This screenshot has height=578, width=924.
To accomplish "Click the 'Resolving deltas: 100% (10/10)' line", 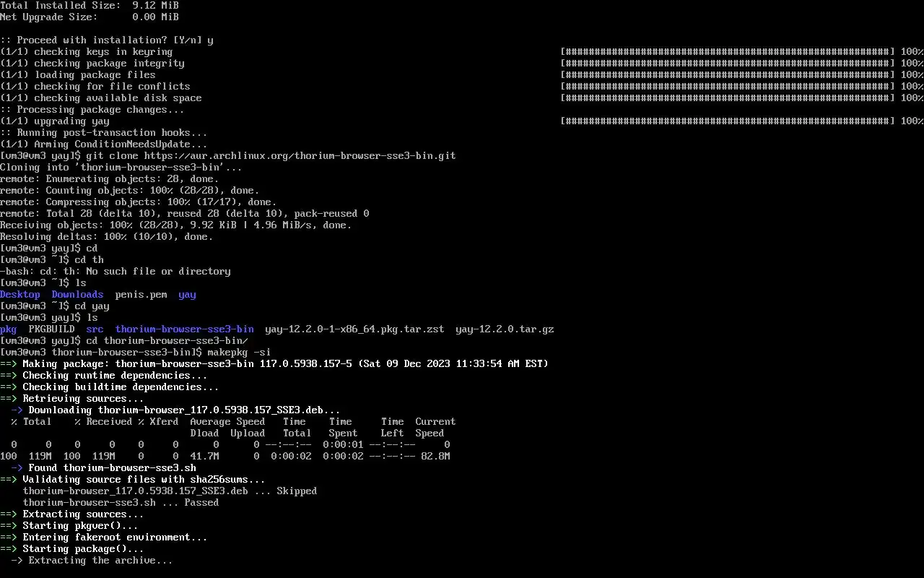I will pos(107,236).
